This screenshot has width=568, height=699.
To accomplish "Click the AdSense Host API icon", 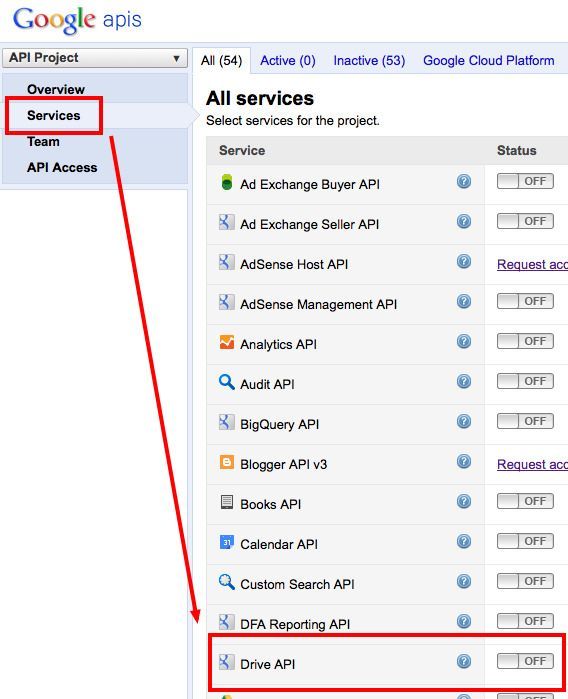I will (x=226, y=262).
